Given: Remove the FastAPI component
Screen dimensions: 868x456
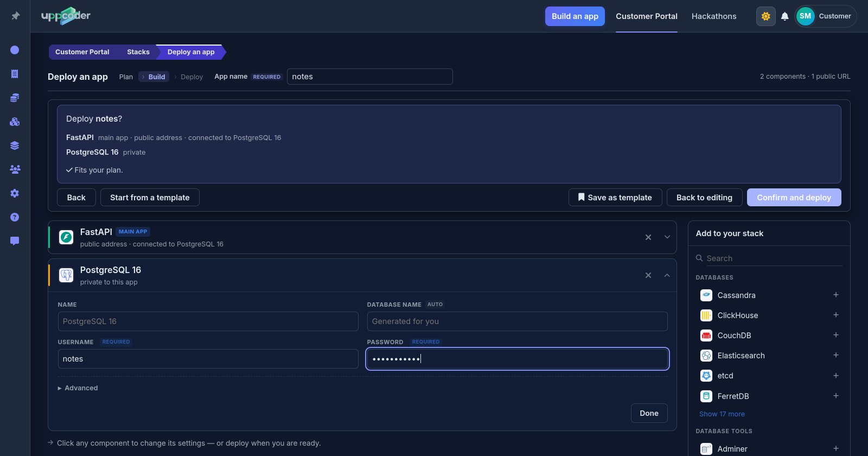Looking at the screenshot, I should (x=648, y=237).
